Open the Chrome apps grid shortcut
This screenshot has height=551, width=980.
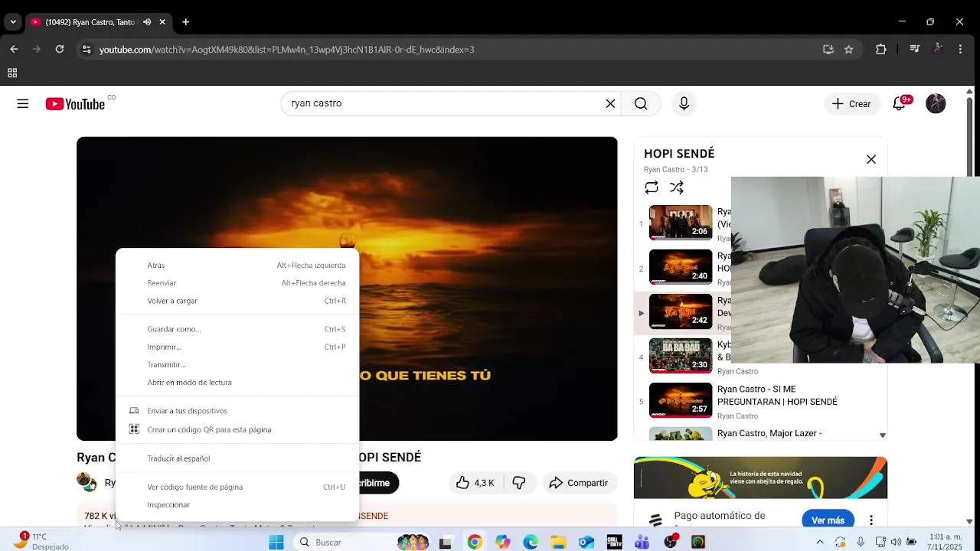click(x=12, y=73)
